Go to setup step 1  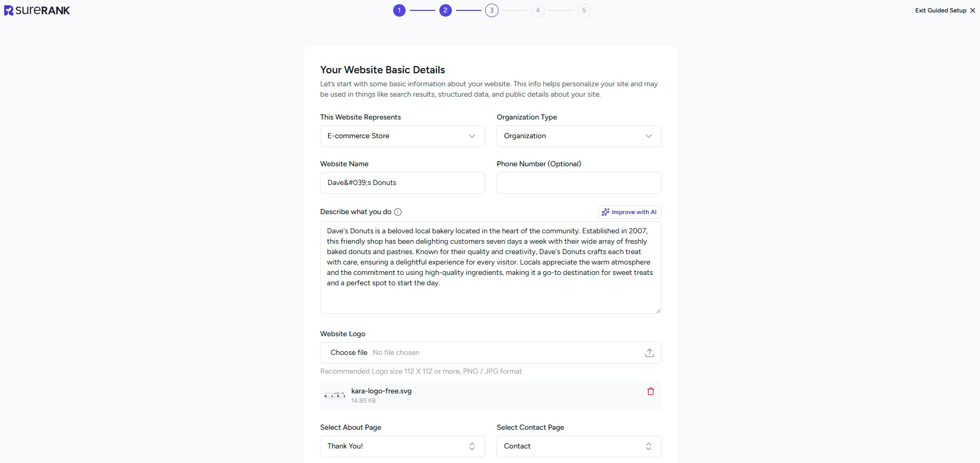click(x=399, y=10)
